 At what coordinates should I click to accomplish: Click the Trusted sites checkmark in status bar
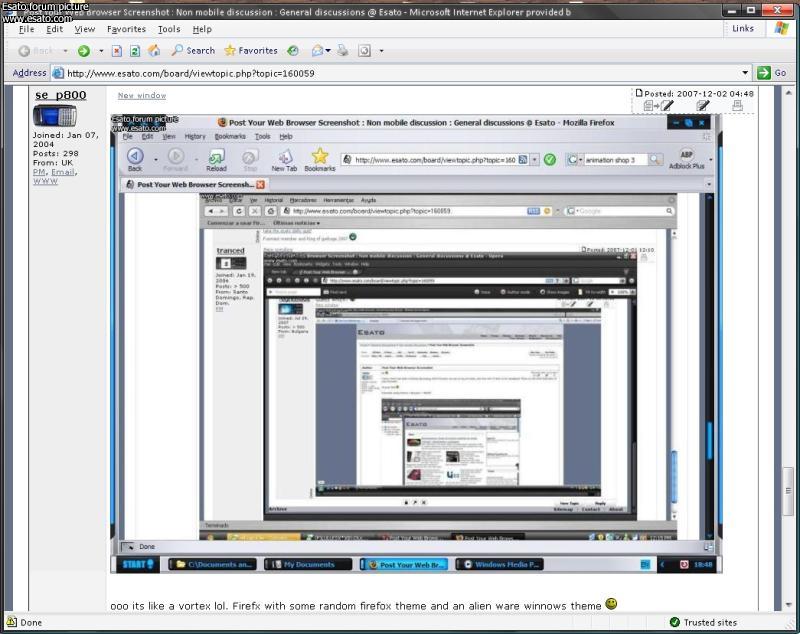(674, 622)
